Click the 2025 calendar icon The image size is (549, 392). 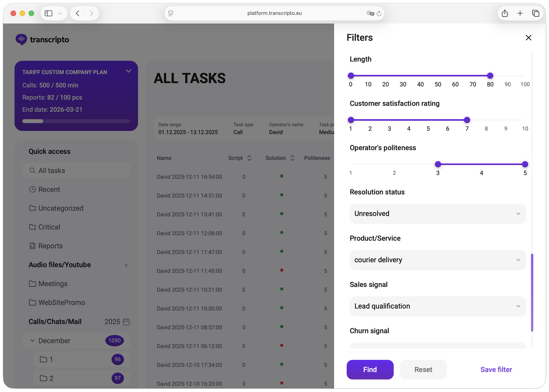click(126, 322)
